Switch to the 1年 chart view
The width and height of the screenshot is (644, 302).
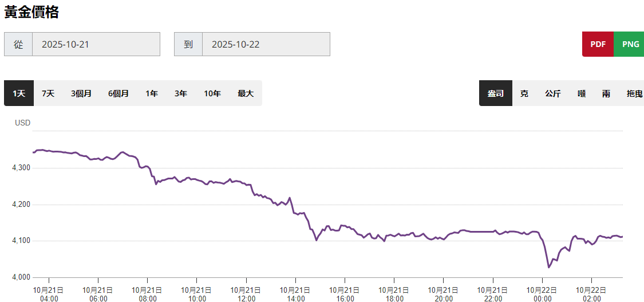(x=152, y=93)
